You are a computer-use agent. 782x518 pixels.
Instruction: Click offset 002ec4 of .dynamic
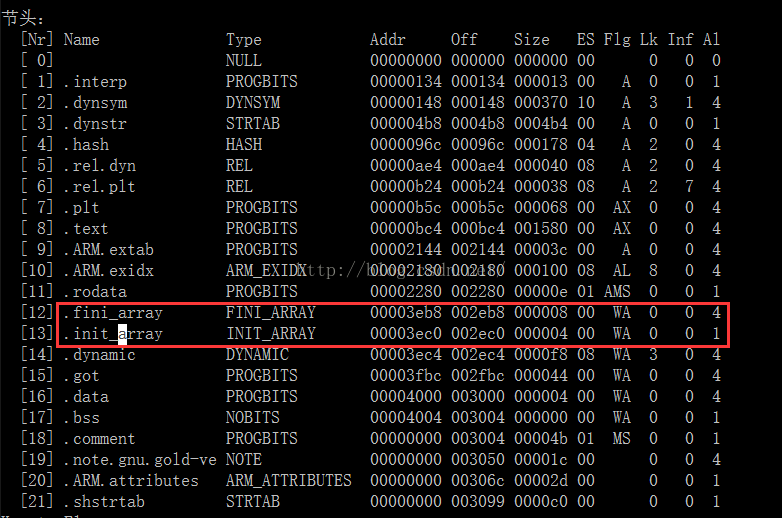click(x=478, y=354)
